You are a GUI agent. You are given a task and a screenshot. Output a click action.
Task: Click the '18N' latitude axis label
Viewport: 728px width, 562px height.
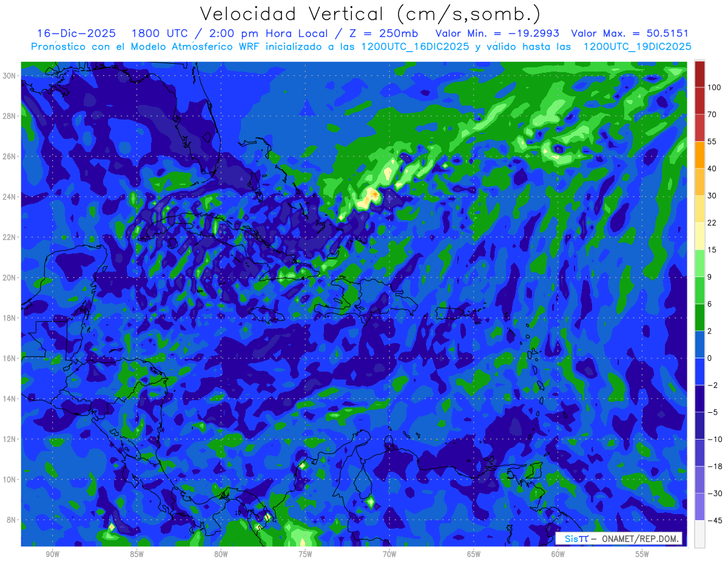click(x=10, y=318)
